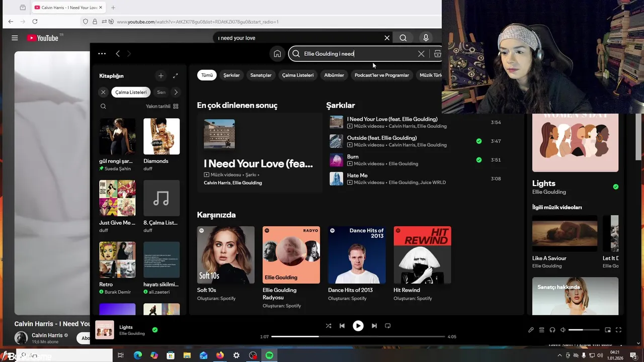Open the Spotify queue icon
Viewport: 644px width, 362px height.
(542, 330)
